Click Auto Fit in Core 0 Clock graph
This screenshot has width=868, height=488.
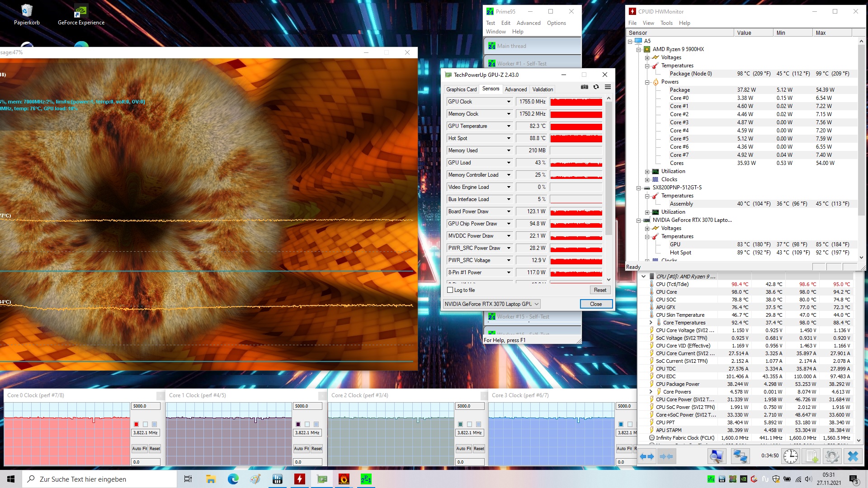point(139,449)
